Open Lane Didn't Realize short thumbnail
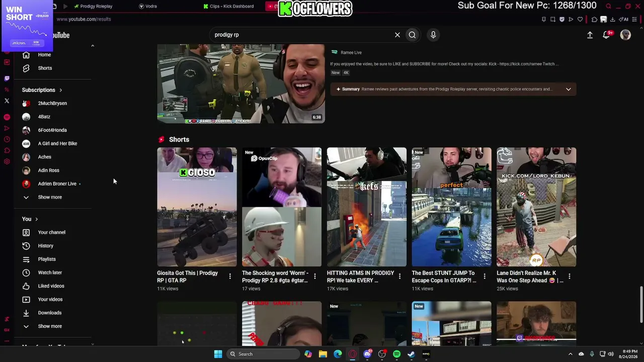Image resolution: width=644 pixels, height=362 pixels. [536, 207]
